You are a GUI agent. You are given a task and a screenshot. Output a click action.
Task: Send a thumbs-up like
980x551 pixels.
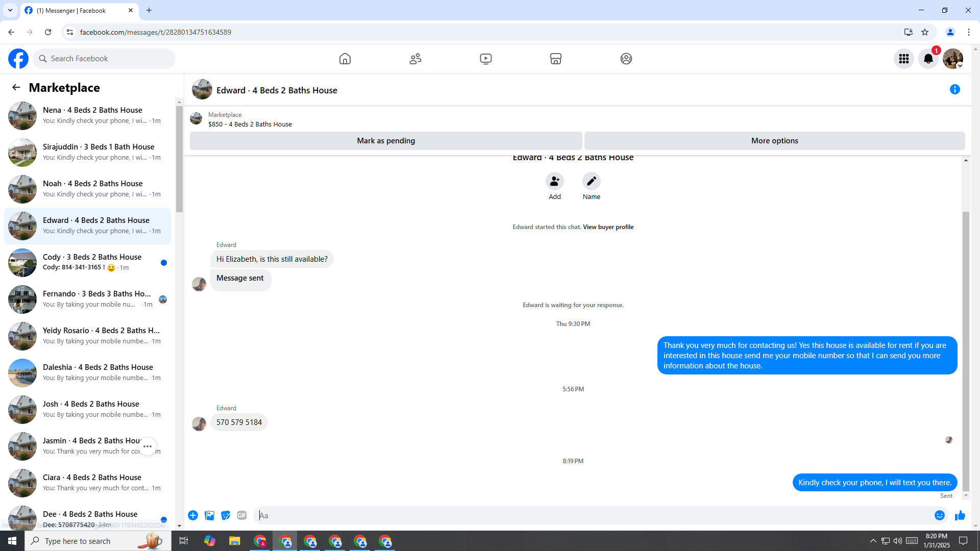coord(960,515)
